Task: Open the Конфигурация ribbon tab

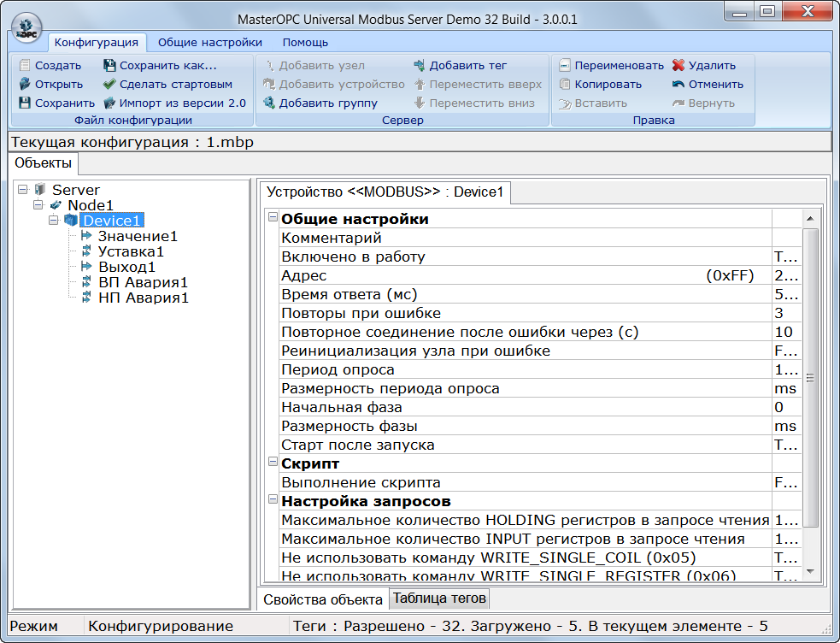Action: coord(96,42)
